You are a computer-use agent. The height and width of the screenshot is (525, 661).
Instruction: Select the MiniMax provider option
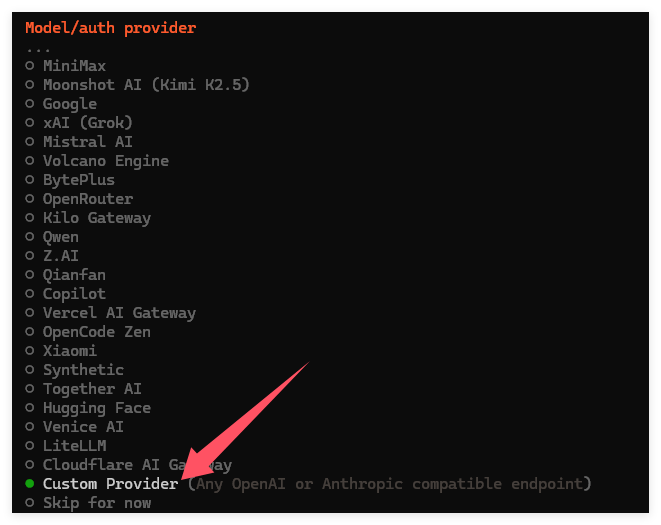[73, 66]
